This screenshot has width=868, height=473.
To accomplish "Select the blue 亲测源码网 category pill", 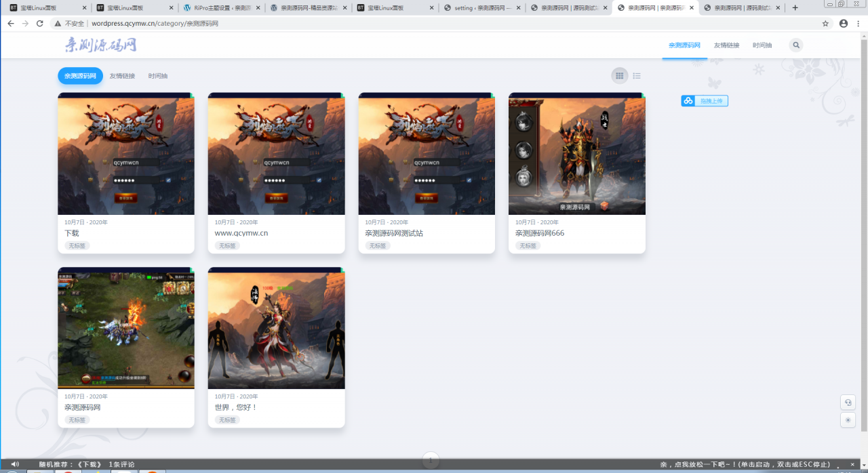I will point(80,76).
